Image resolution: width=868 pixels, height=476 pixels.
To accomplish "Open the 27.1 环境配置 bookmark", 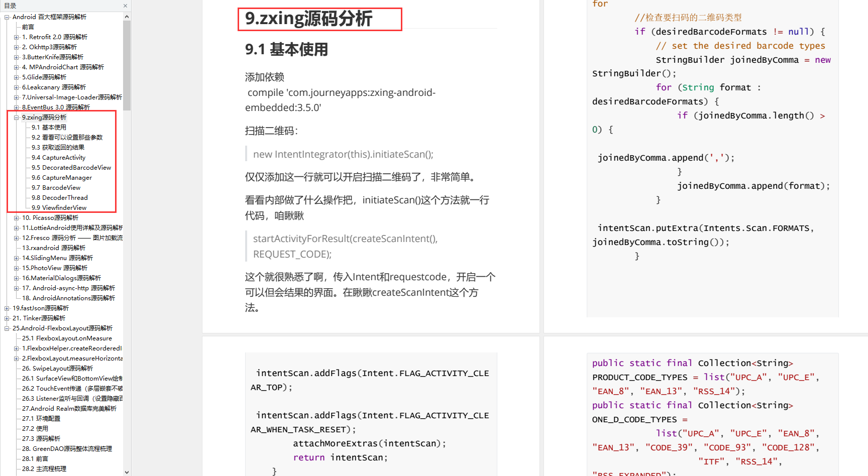I will 41,419.
